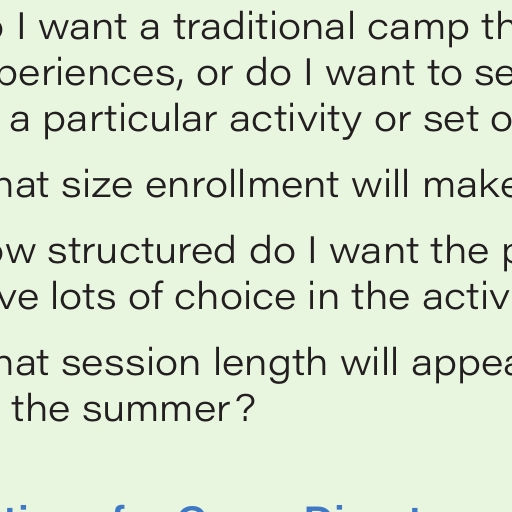Click the word "length"

270,365
